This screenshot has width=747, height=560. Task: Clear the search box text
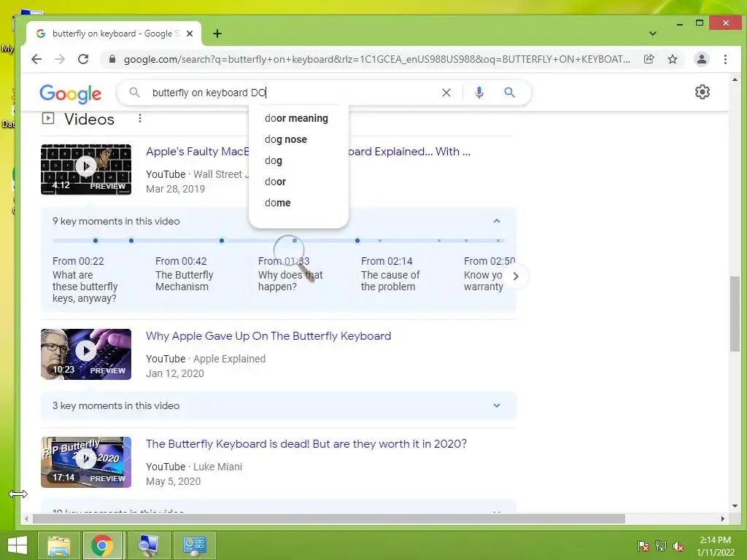click(446, 93)
